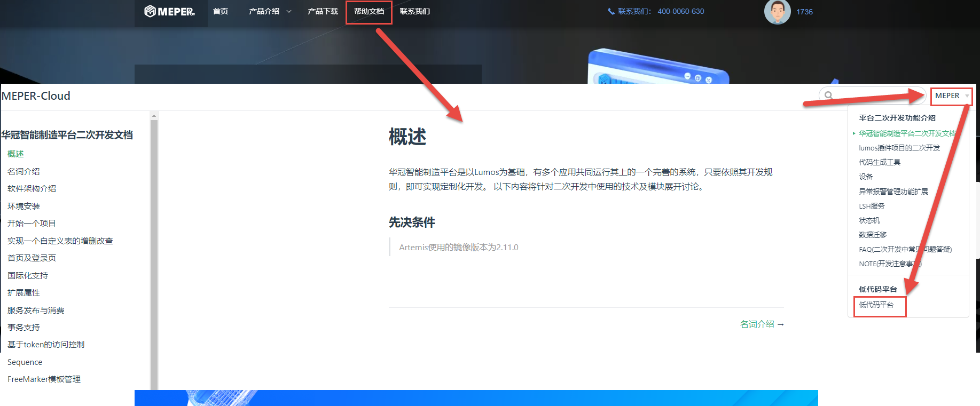Select 服务发布与消费 in the sidebar
The image size is (980, 406).
[x=36, y=310]
